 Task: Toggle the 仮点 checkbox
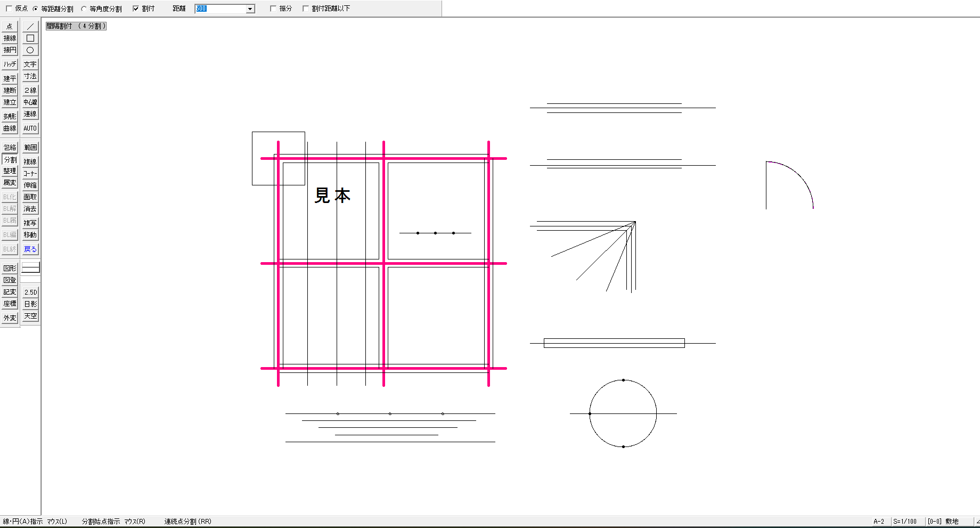[9, 9]
